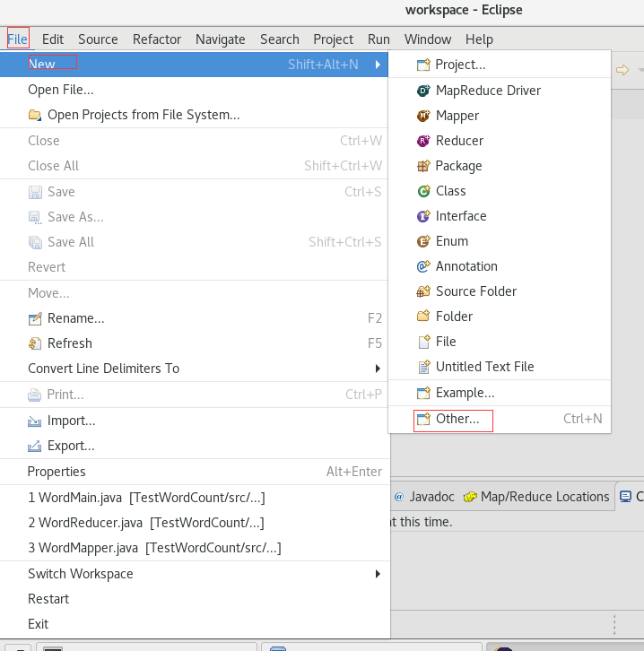Image resolution: width=644 pixels, height=651 pixels.
Task: Click the Project... wizard icon
Action: 423,65
